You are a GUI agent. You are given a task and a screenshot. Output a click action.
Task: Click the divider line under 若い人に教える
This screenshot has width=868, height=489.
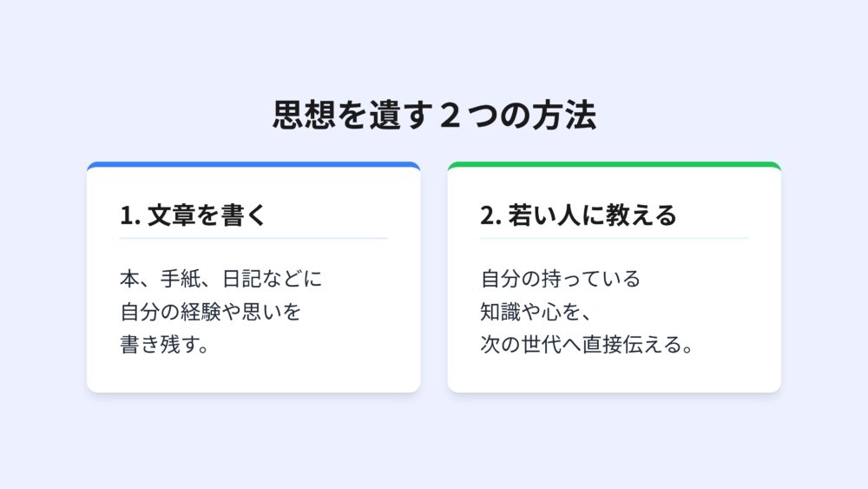614,238
